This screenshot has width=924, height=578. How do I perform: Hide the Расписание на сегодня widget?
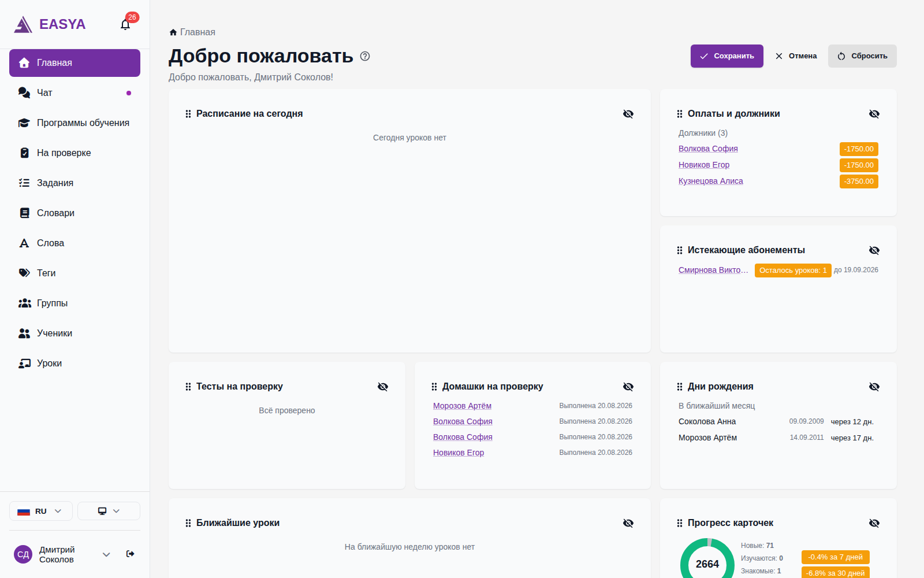[x=628, y=114]
